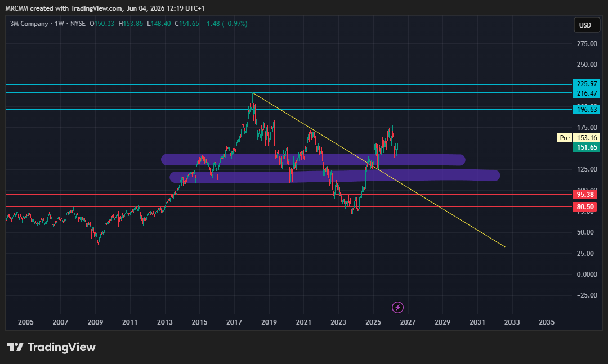Click the 80.50 red price label
Screen dimensions: 608x364
coord(585,206)
